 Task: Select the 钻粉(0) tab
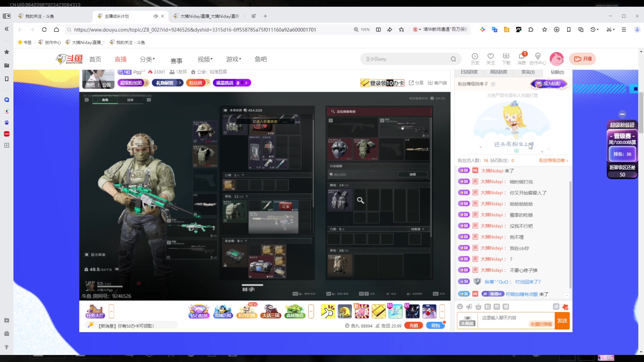coord(557,72)
